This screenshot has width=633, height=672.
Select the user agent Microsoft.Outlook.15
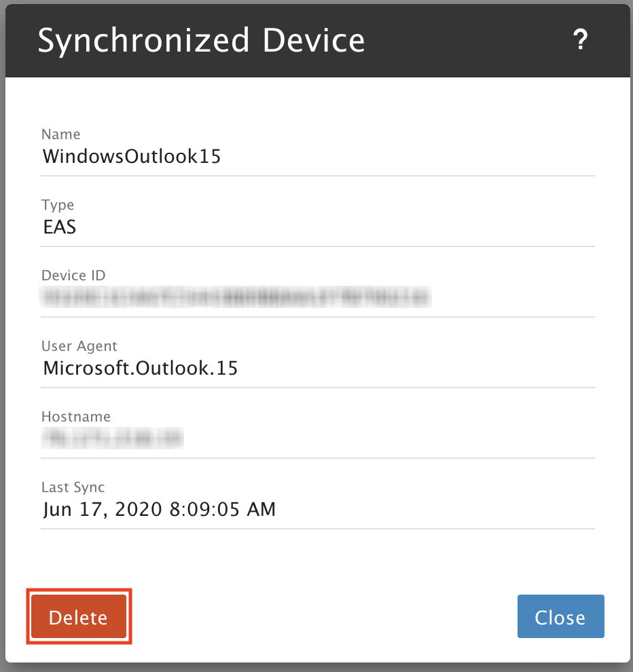tap(140, 368)
